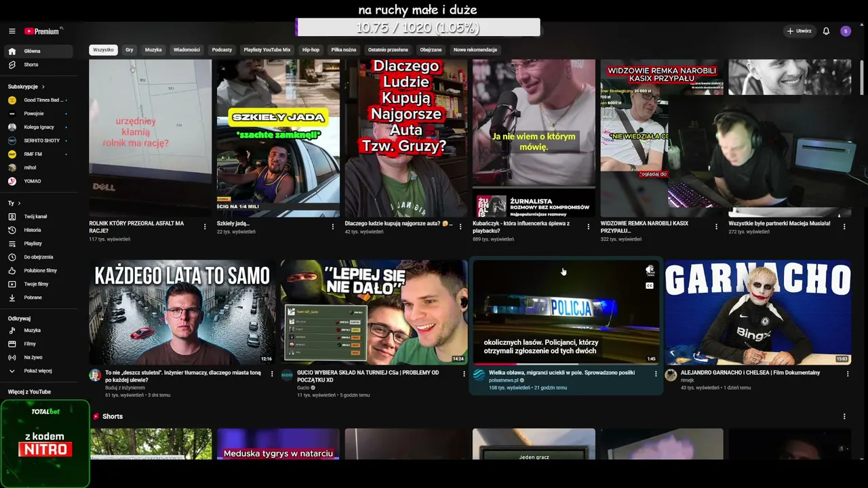Click the rlmejk channel avatar
This screenshot has width=868, height=488.
pos(671,375)
